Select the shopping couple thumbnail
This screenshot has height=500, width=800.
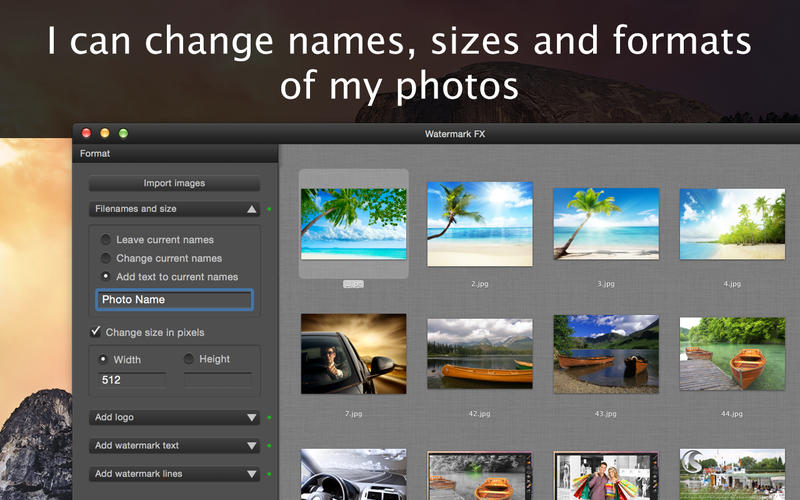(x=606, y=476)
